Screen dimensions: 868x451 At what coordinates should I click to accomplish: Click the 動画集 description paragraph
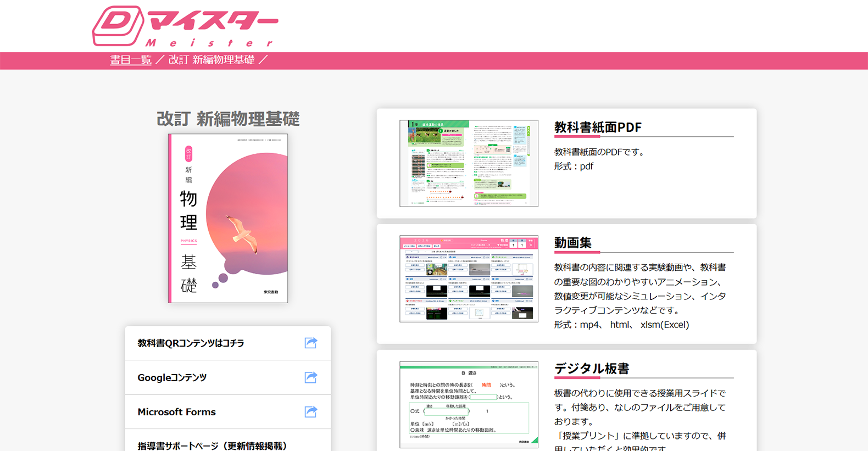640,289
